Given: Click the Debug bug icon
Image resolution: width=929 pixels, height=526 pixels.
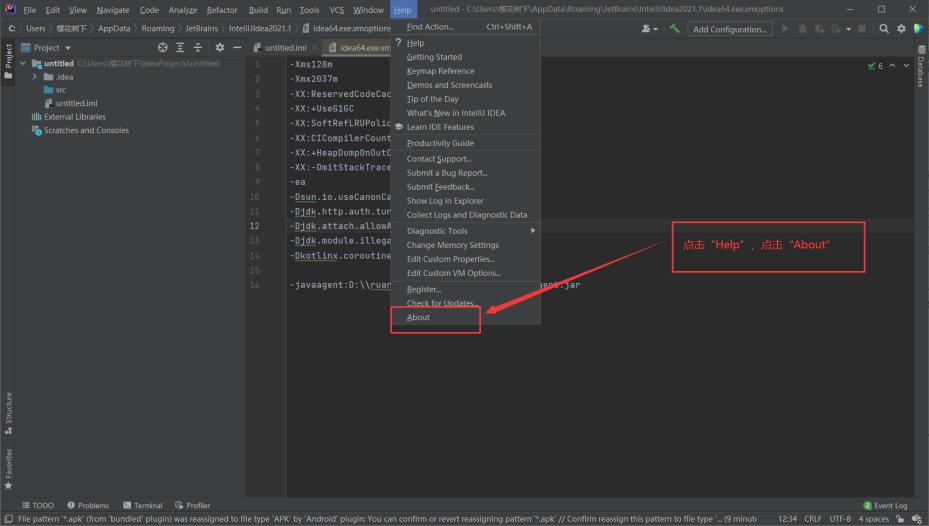Looking at the screenshot, I should (802, 28).
